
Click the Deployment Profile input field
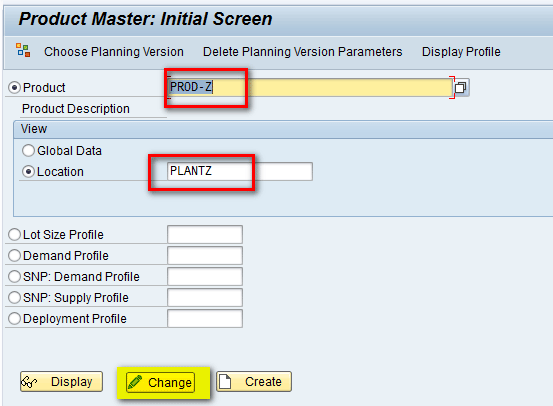pos(205,319)
